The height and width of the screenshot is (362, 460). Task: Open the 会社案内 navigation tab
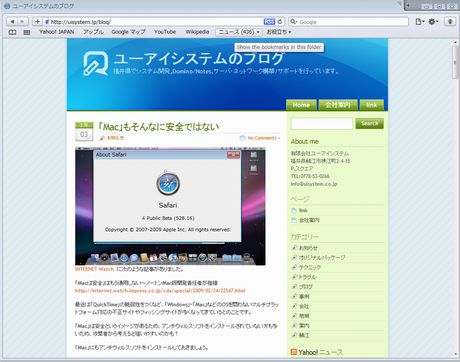338,105
